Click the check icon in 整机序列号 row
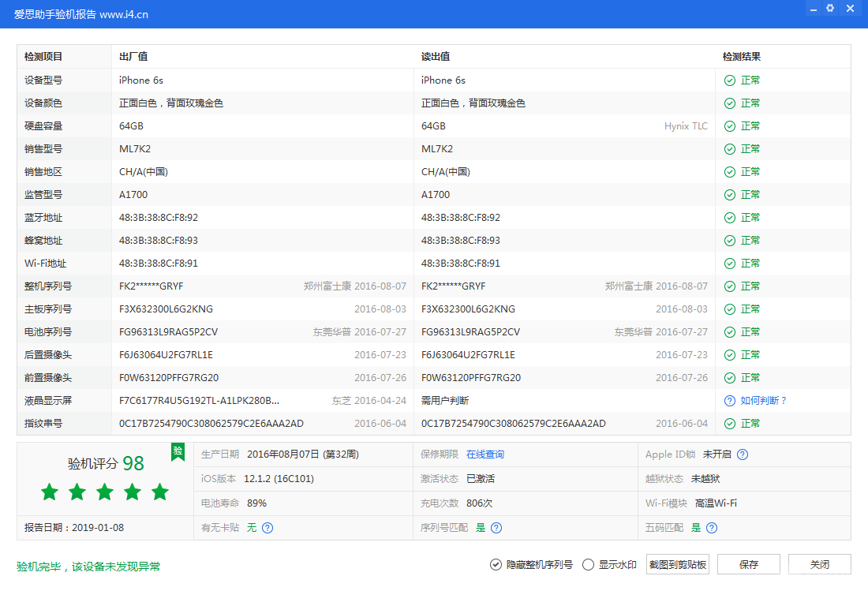 click(x=730, y=286)
